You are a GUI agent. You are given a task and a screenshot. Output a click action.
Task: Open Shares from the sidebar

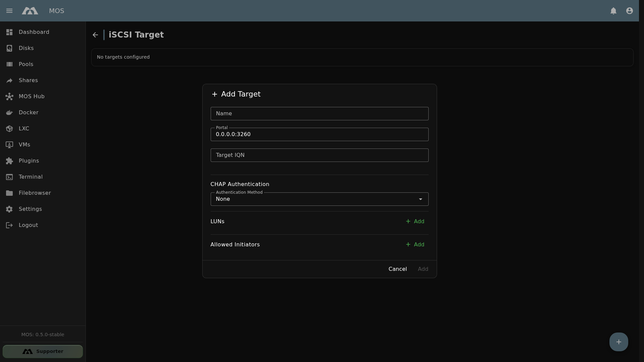(x=43, y=80)
